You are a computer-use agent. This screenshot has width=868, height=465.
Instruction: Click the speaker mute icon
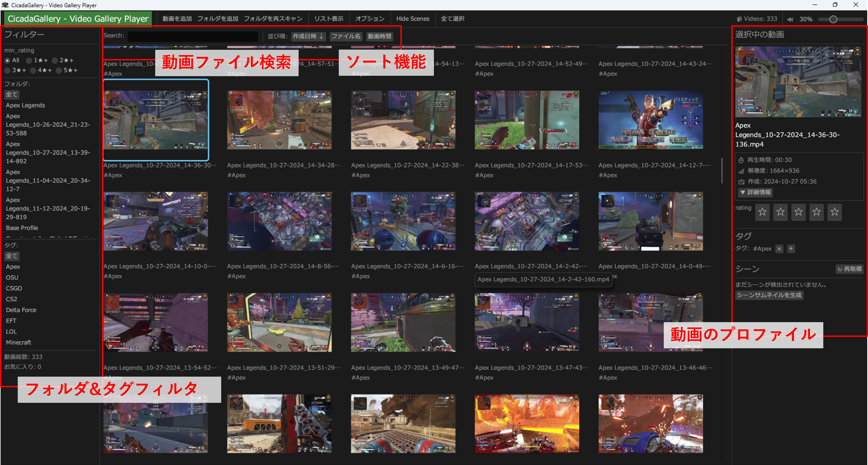(790, 19)
